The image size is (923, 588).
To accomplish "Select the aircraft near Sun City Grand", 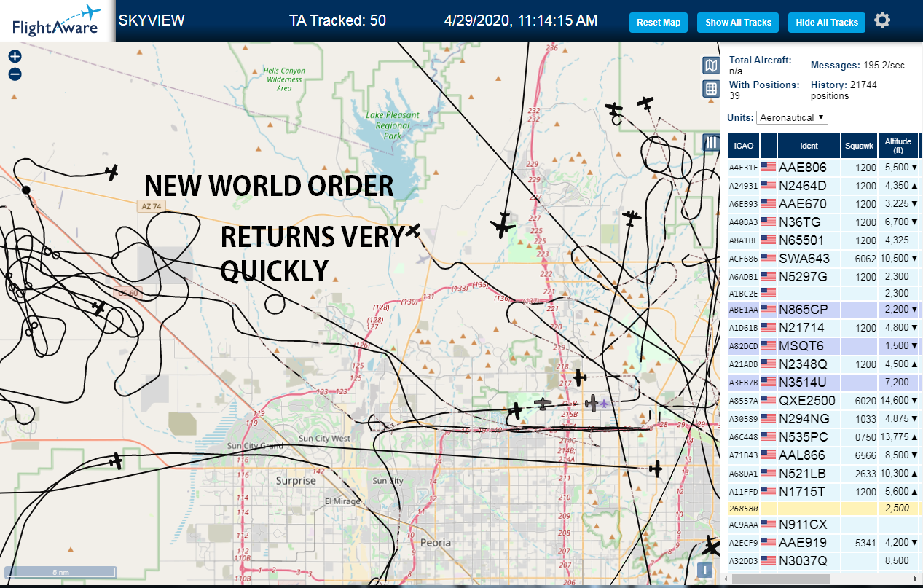I will click(115, 460).
